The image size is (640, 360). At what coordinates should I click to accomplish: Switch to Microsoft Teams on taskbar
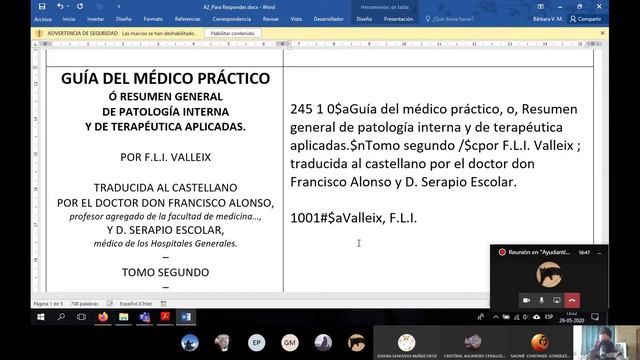tap(144, 317)
